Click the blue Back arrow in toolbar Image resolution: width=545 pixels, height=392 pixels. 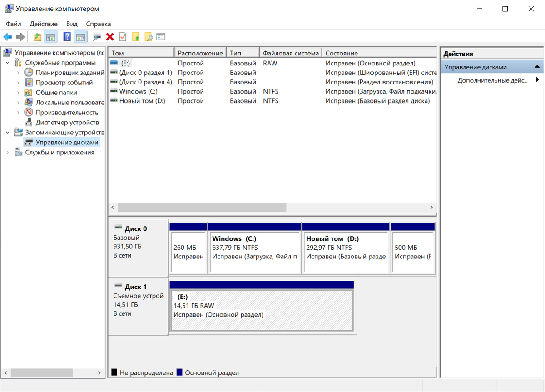tap(8, 37)
